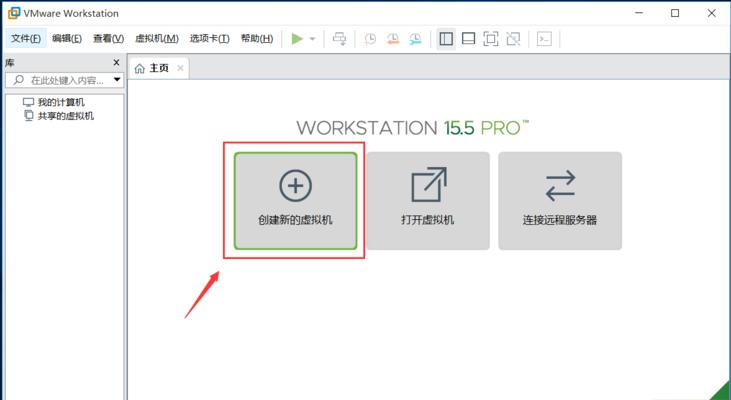The image size is (731, 400).
Task: Click the open-external arrow icon for 打开虚拟机
Action: tap(429, 185)
